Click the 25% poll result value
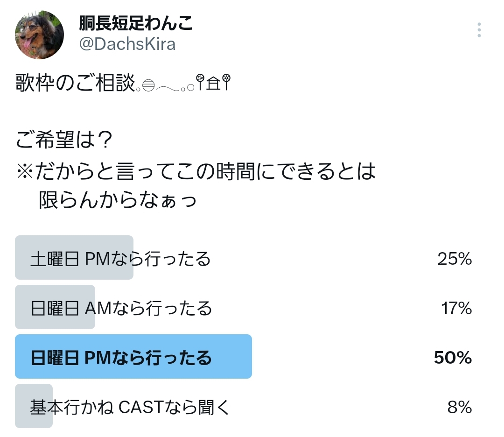 pos(455,259)
